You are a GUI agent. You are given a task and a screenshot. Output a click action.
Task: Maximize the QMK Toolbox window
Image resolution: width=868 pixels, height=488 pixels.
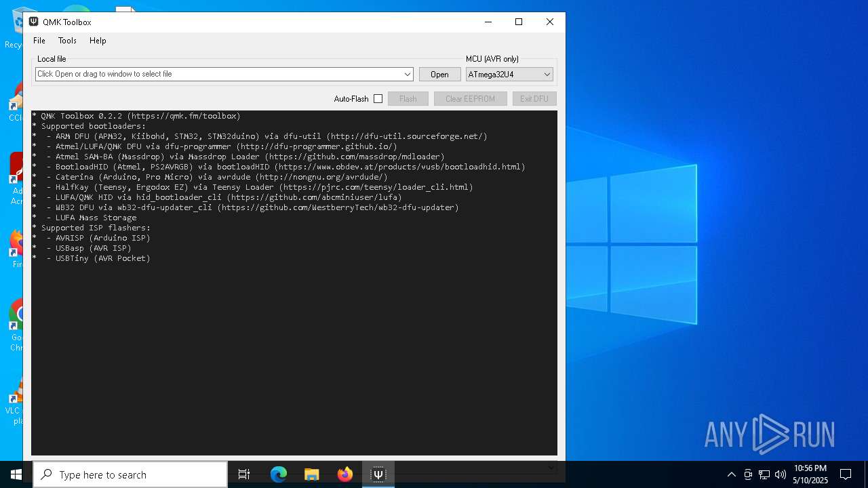519,22
